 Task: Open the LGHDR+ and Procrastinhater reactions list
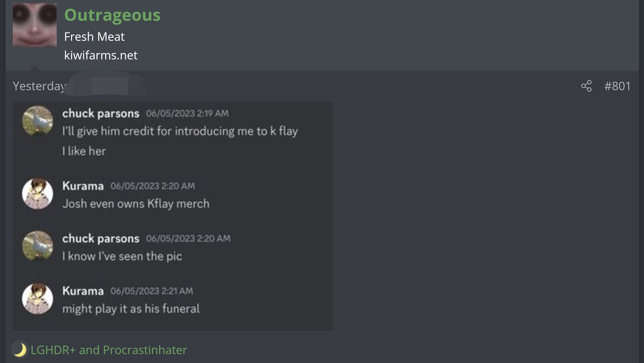(109, 350)
